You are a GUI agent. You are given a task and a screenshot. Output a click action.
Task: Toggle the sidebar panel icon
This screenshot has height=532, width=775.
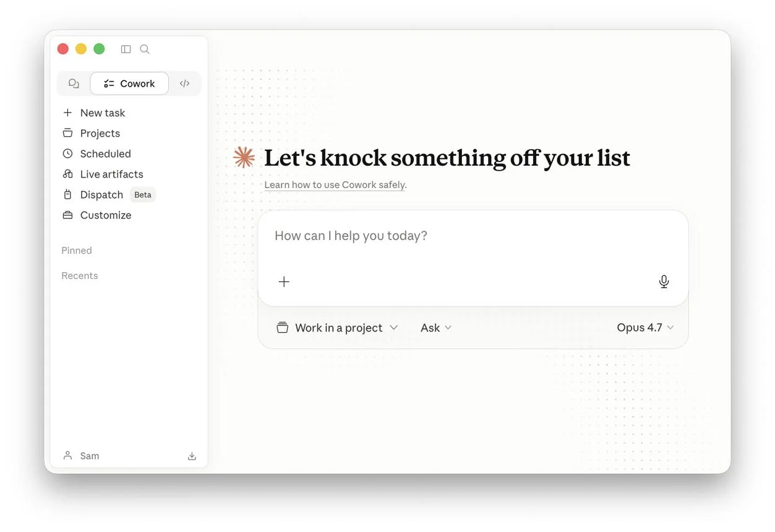click(126, 49)
